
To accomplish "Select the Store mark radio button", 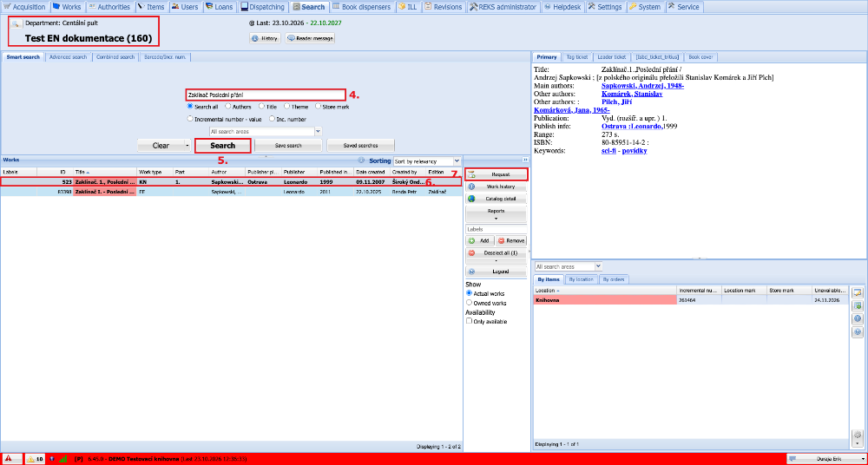I will coord(318,107).
